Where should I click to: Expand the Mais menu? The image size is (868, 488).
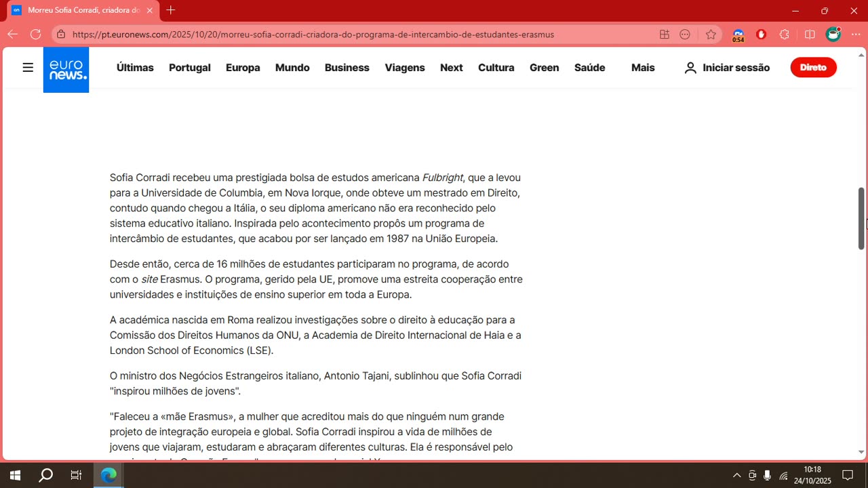[x=643, y=68]
